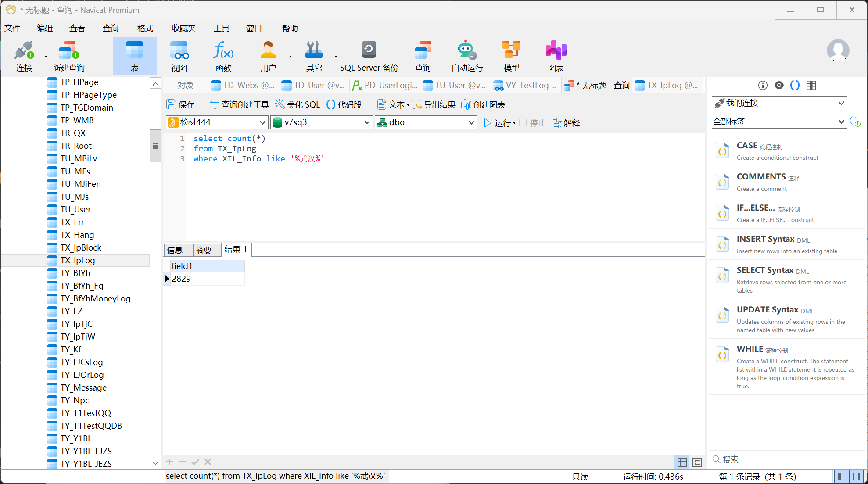The width and height of the screenshot is (868, 484).
Task: Switch to the 摘要 result tab
Action: [x=203, y=250]
